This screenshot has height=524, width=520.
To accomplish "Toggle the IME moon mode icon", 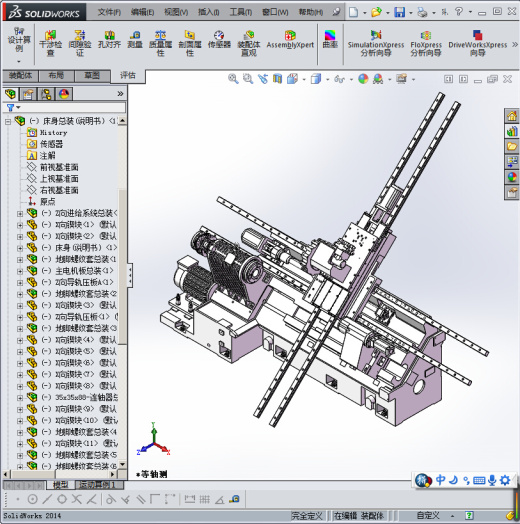I will coord(453,480).
